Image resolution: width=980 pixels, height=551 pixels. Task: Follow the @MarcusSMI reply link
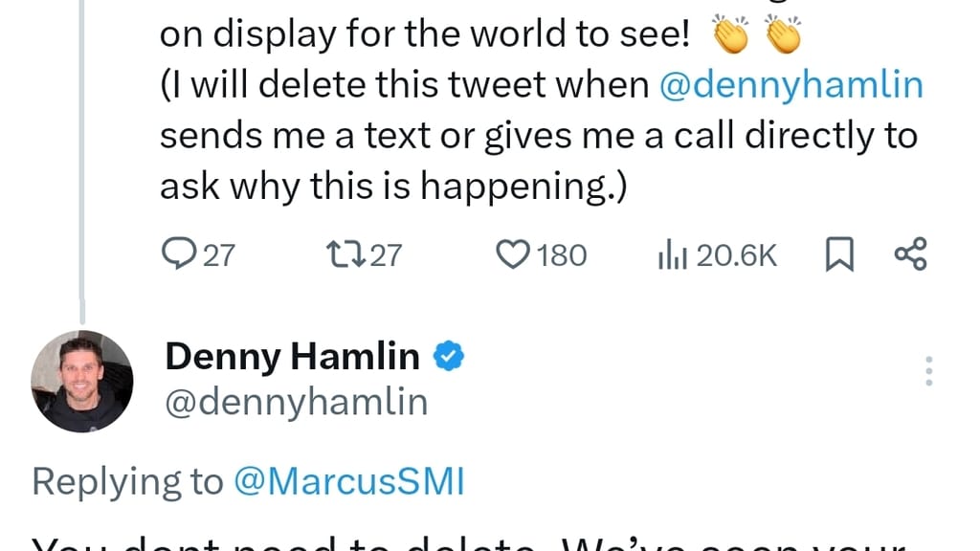[x=348, y=481]
